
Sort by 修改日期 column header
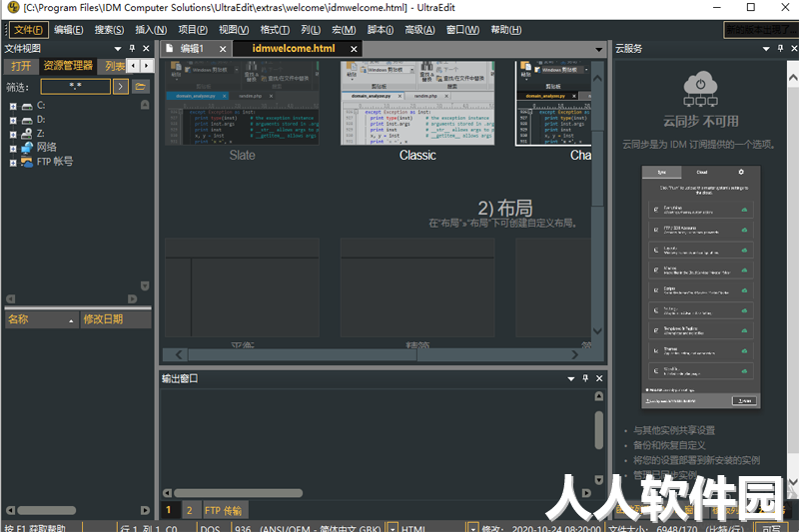[x=116, y=319]
